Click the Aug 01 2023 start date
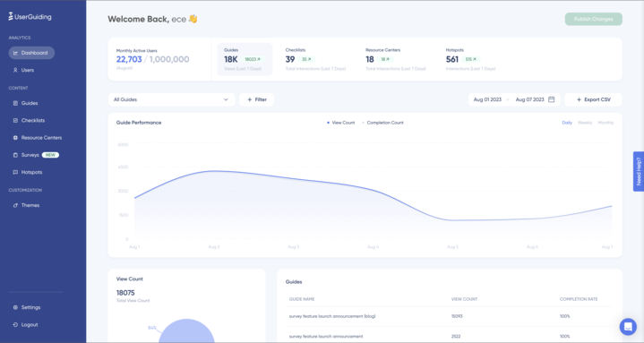The width and height of the screenshot is (644, 343). pyautogui.click(x=487, y=99)
